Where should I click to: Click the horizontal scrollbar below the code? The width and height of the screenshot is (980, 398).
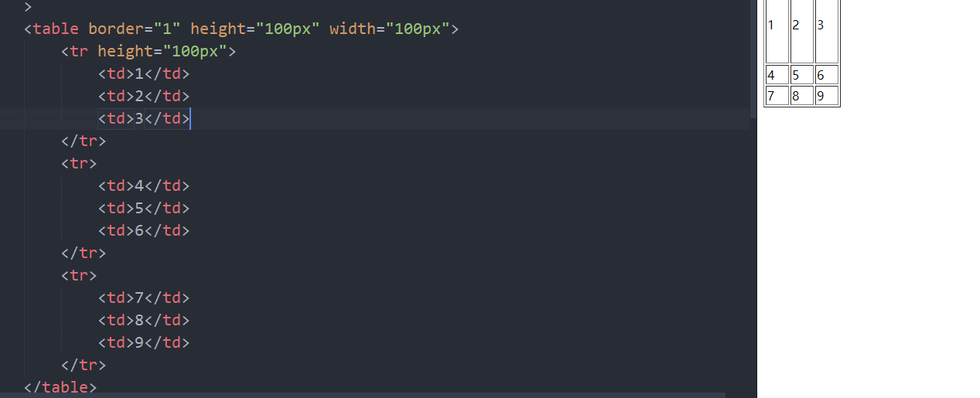364,395
